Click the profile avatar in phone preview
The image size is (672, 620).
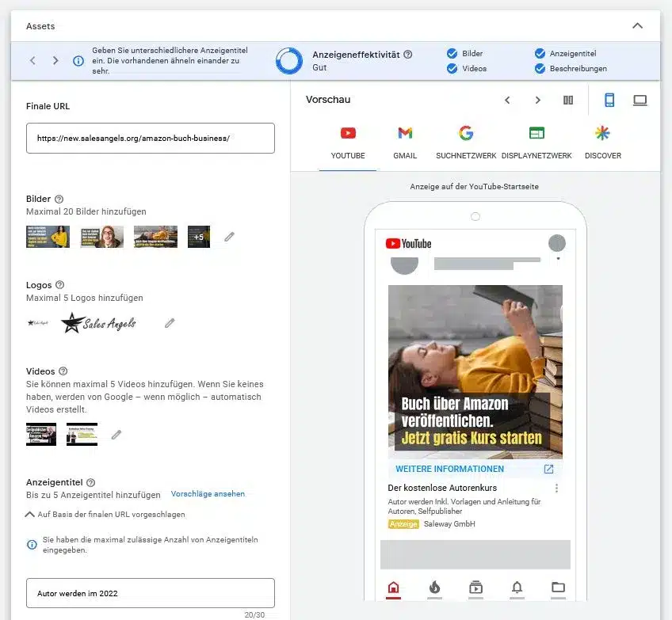(x=557, y=243)
